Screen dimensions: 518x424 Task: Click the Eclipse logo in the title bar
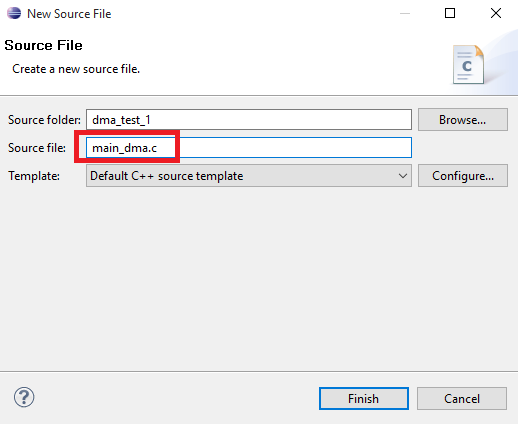(14, 13)
